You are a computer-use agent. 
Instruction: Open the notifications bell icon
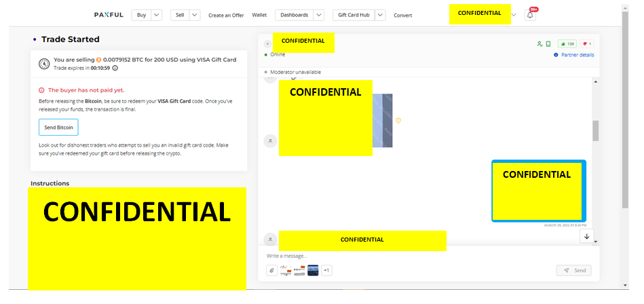point(530,15)
